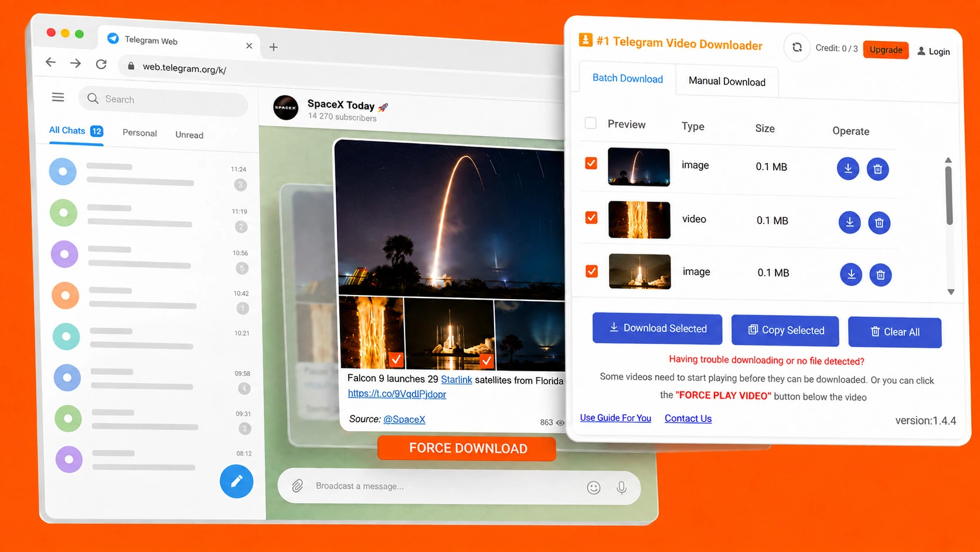
Task: Open the Telegram hamburger menu
Action: pos(58,97)
